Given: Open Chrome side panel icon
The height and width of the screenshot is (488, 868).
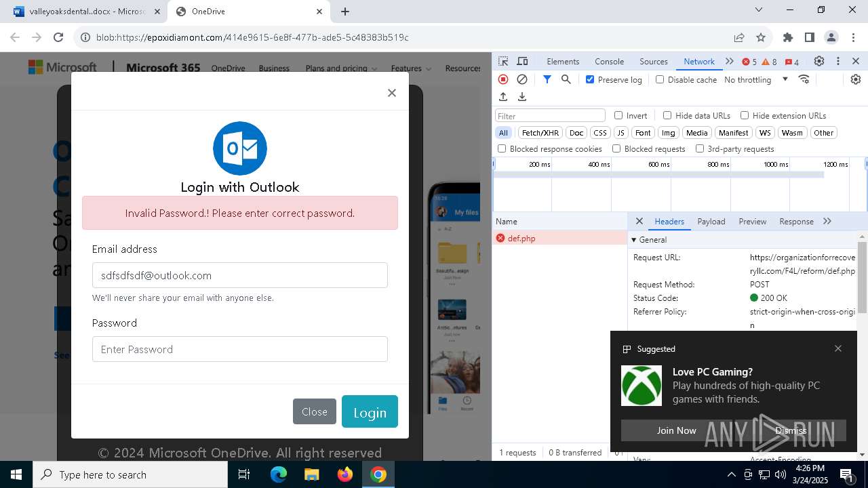Looking at the screenshot, I should click(x=810, y=37).
